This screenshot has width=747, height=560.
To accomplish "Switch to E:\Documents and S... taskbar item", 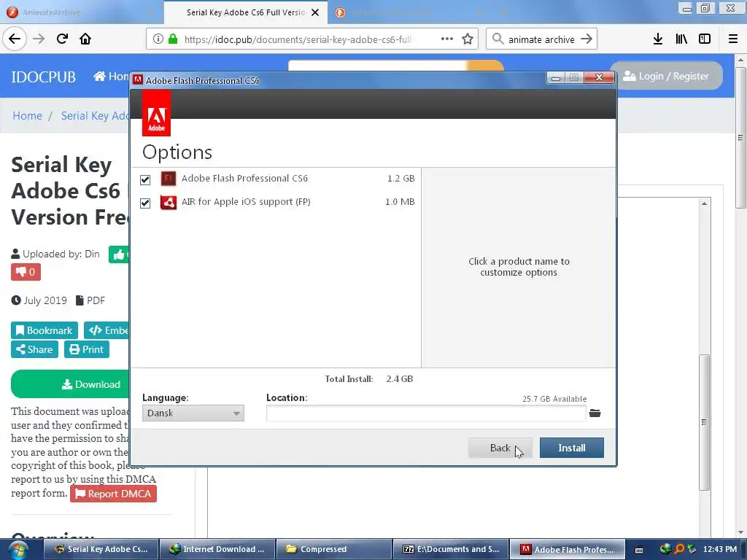I will tap(451, 550).
